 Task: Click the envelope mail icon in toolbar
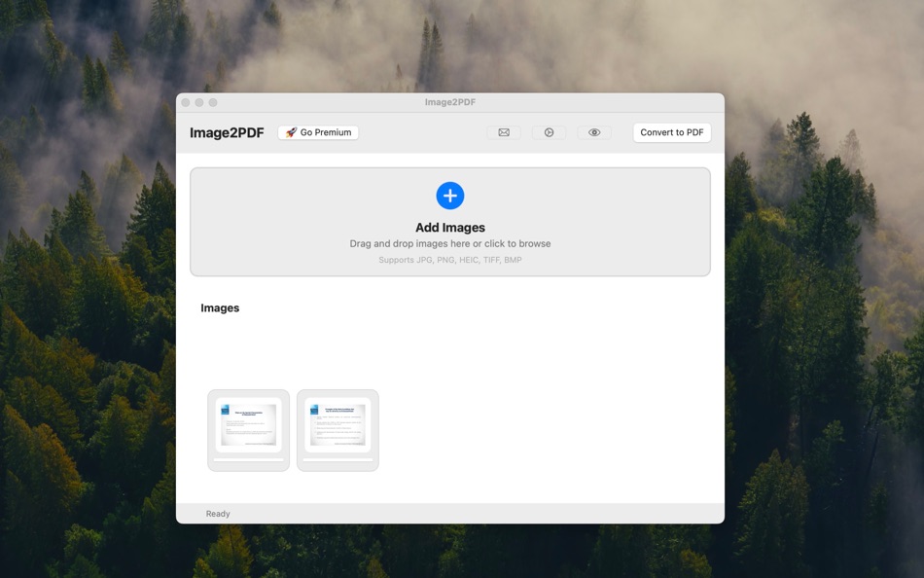503,132
